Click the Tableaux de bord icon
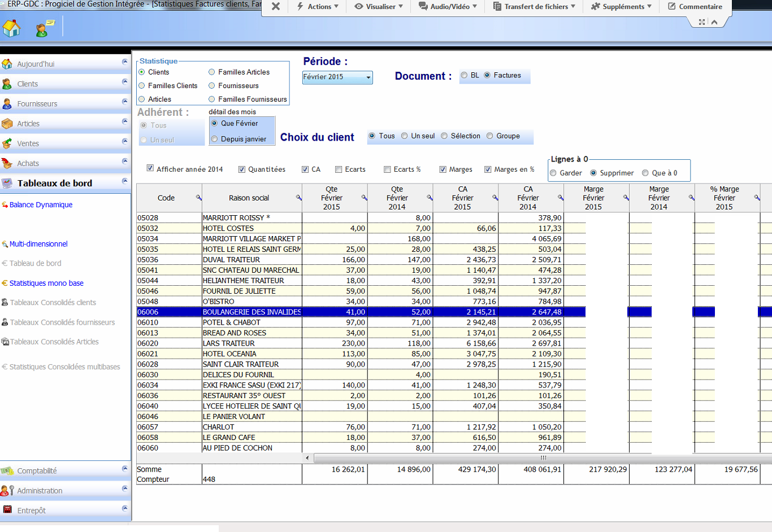The height and width of the screenshot is (532, 772). 7,183
